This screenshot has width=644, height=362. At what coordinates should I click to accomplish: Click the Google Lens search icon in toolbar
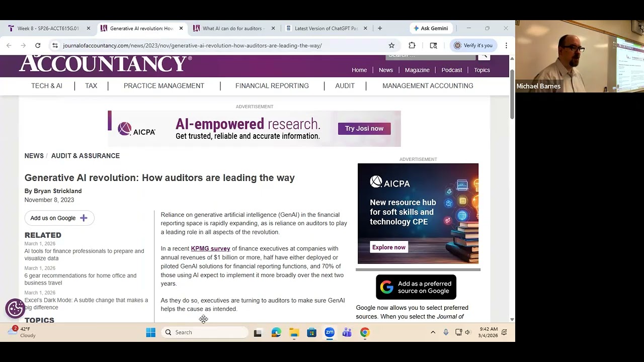(x=433, y=45)
